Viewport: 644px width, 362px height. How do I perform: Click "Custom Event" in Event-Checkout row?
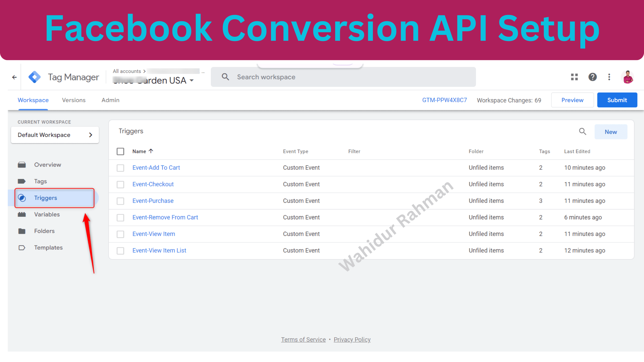(301, 184)
